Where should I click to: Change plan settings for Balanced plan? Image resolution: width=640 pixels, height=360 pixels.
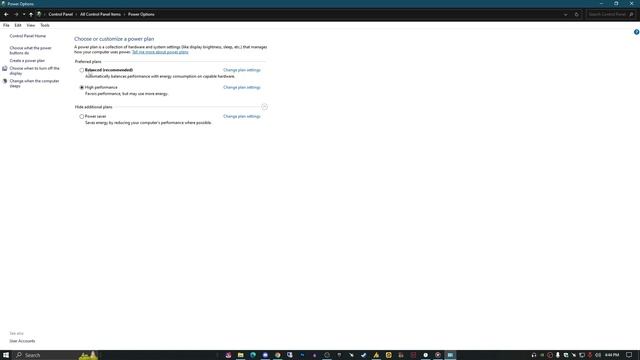tap(242, 70)
